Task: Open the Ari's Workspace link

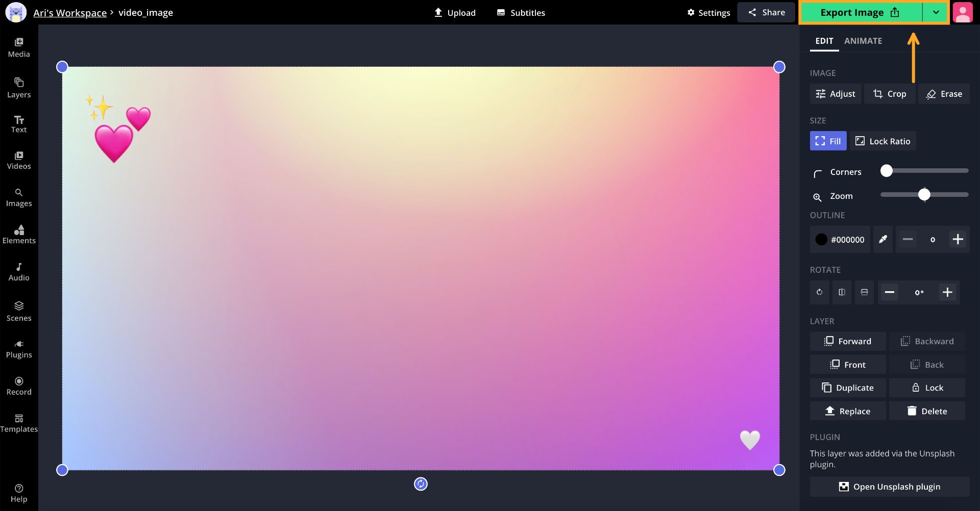Action: pos(70,13)
